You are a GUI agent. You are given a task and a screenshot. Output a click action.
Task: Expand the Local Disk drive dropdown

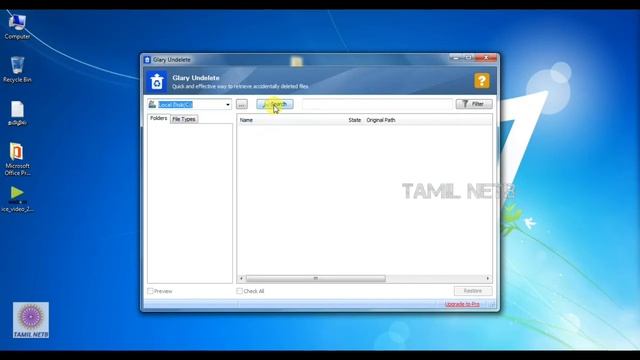227,105
